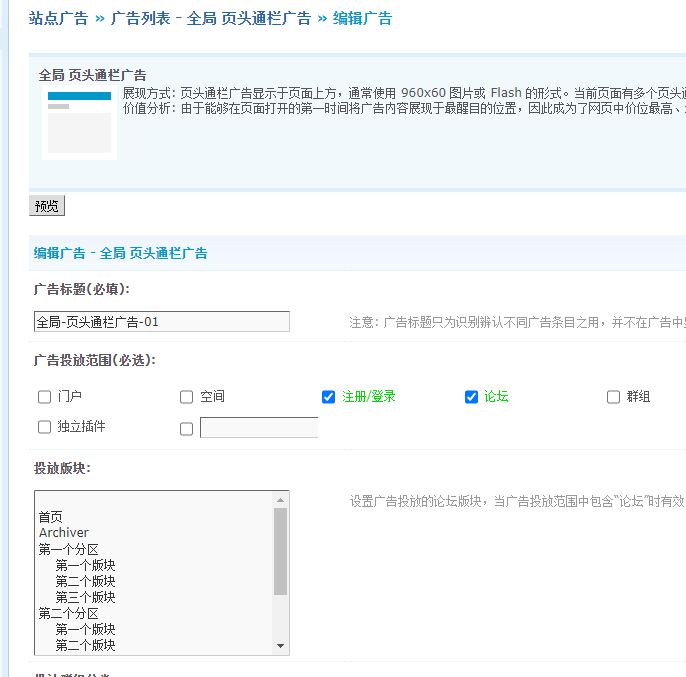Click the 注册/登录 label text

click(x=368, y=396)
